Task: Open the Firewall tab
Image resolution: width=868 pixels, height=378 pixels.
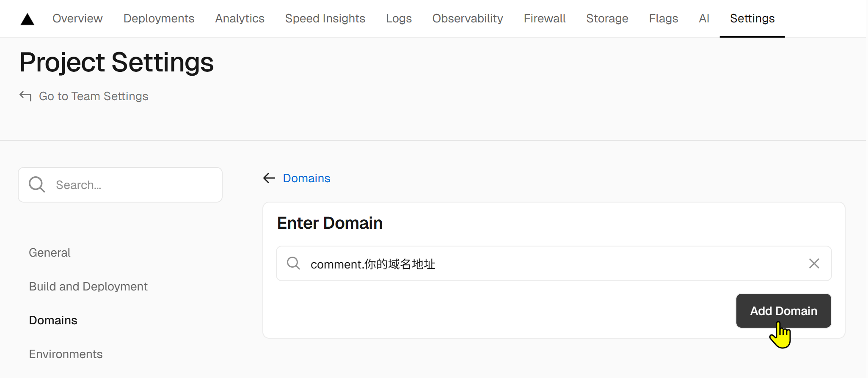Action: (x=545, y=19)
